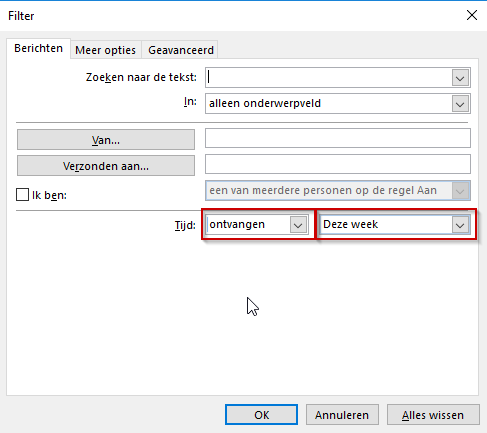This screenshot has height=433, width=487.
Task: Enable the 'Ik ben' checkbox
Action: pos(22,195)
